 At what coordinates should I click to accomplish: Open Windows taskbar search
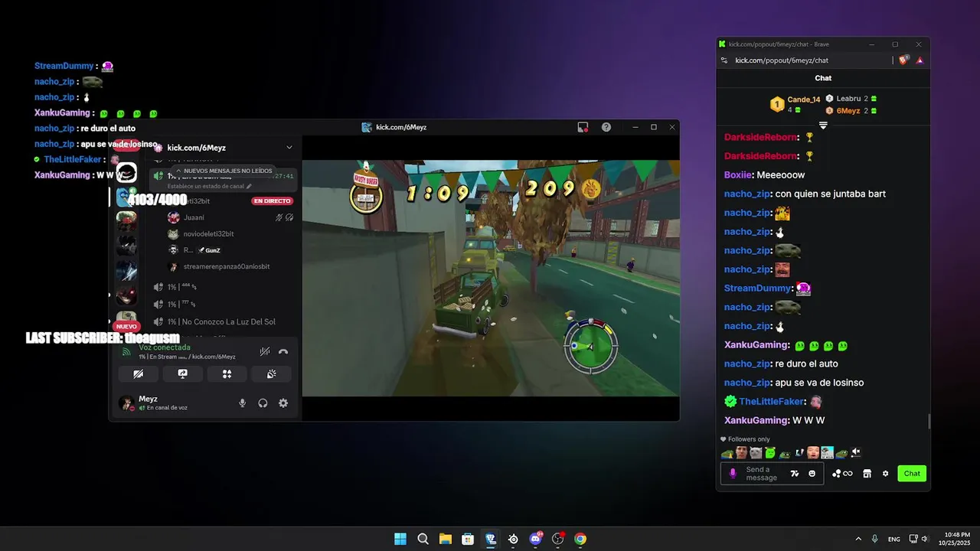coord(423,539)
